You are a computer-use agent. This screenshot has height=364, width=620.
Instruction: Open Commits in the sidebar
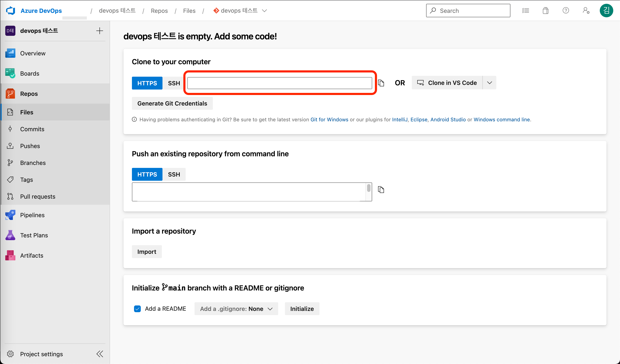(32, 129)
